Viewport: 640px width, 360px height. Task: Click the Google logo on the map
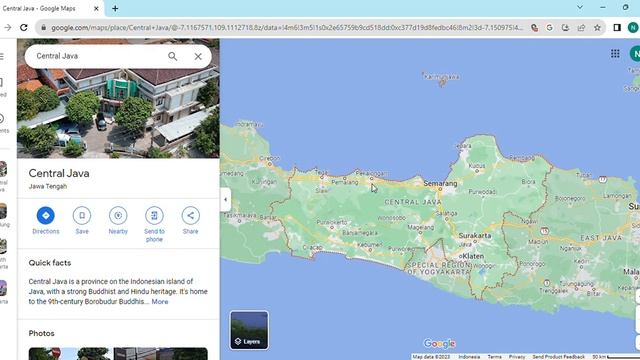[x=439, y=344]
